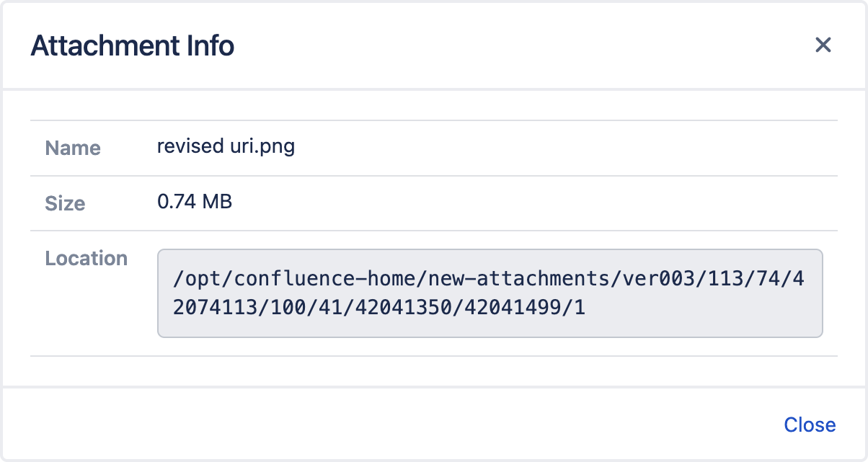The image size is (868, 462).
Task: Click the Name row label
Action: 72,148
